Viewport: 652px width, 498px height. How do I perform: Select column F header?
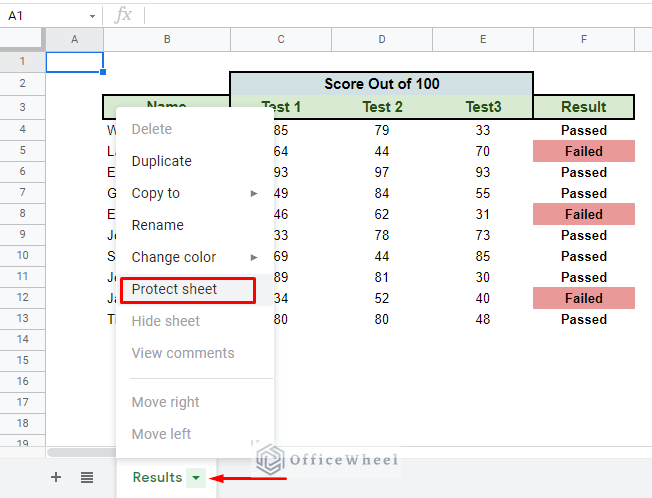[584, 39]
